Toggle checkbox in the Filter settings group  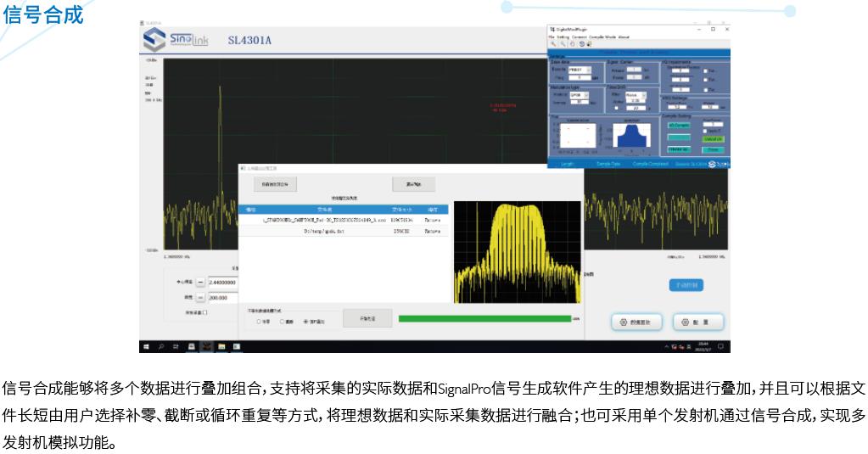click(x=616, y=108)
